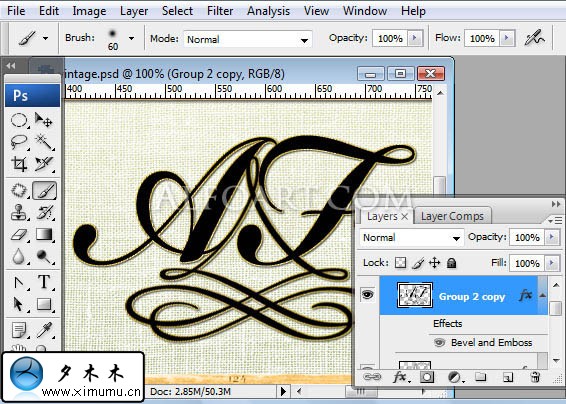Select the Brush tool in toolbox
This screenshot has width=566, height=404.
45,190
